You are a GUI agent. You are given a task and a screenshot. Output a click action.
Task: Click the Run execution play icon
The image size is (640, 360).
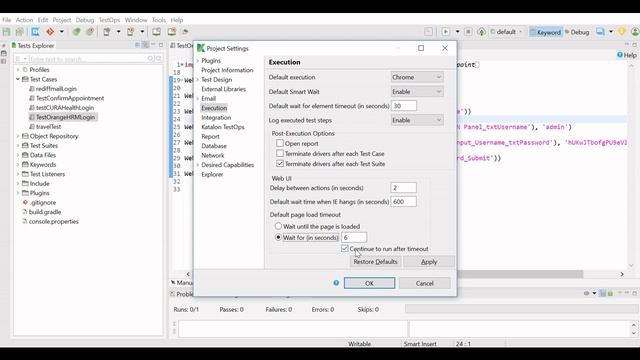click(446, 32)
